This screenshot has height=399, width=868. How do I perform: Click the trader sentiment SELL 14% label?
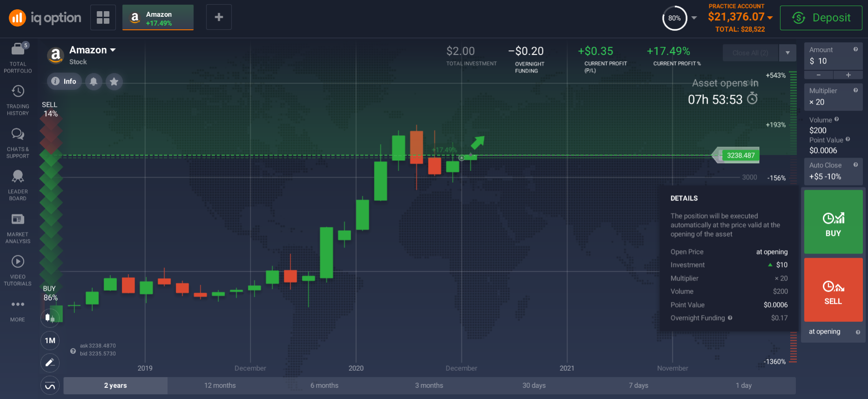click(50, 109)
